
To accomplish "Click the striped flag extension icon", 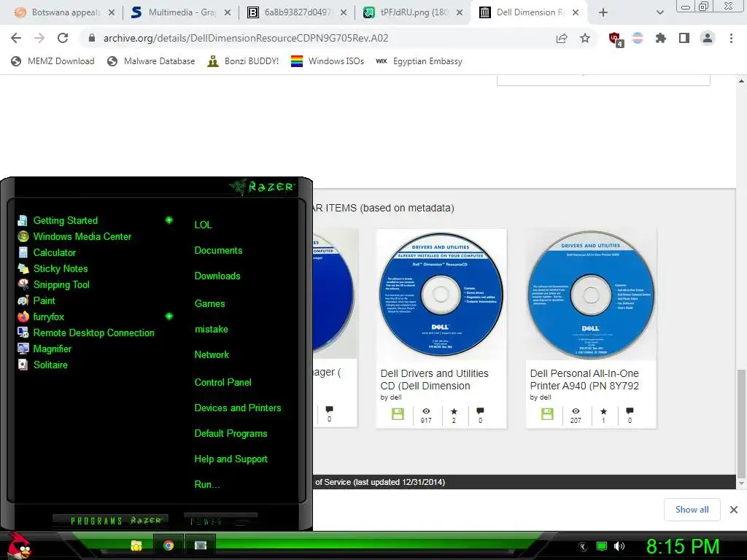I will (x=638, y=38).
